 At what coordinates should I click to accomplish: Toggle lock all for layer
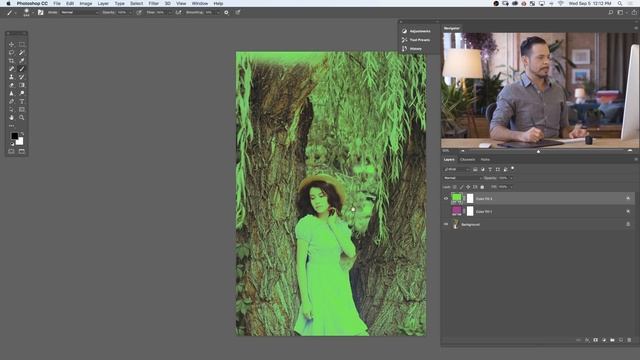click(x=482, y=187)
